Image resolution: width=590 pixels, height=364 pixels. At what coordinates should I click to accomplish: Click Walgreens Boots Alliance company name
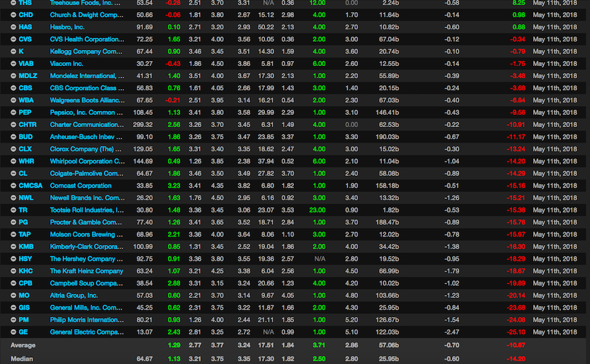(x=87, y=100)
